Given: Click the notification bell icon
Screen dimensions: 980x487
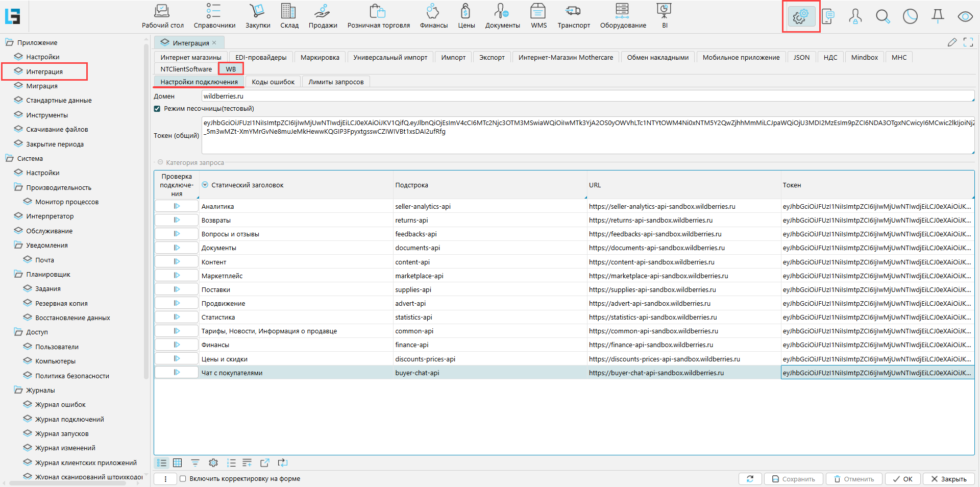Looking at the screenshot, I should 938,17.
